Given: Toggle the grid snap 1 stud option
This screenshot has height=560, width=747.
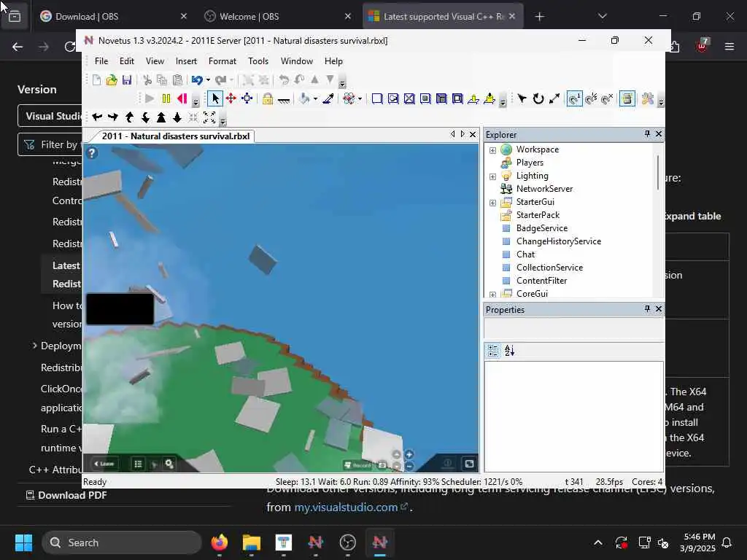Looking at the screenshot, I should coord(575,98).
